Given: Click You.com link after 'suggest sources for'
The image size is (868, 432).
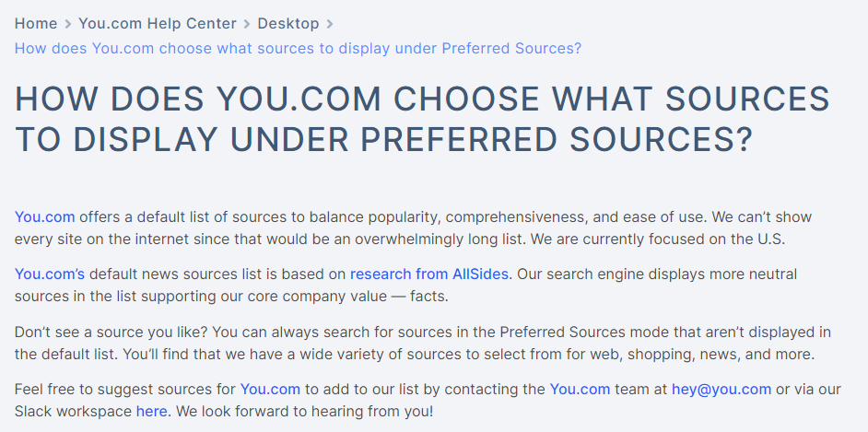Looking at the screenshot, I should 270,389.
